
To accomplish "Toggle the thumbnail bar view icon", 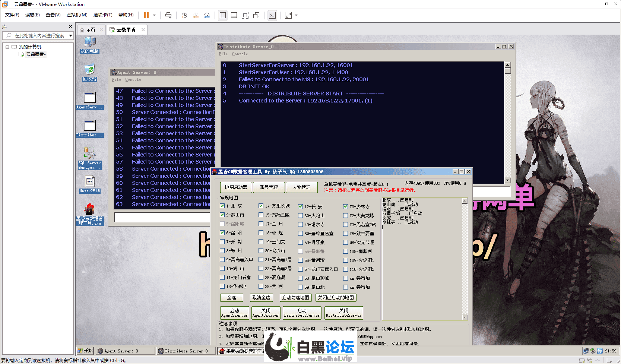I will 234,15.
